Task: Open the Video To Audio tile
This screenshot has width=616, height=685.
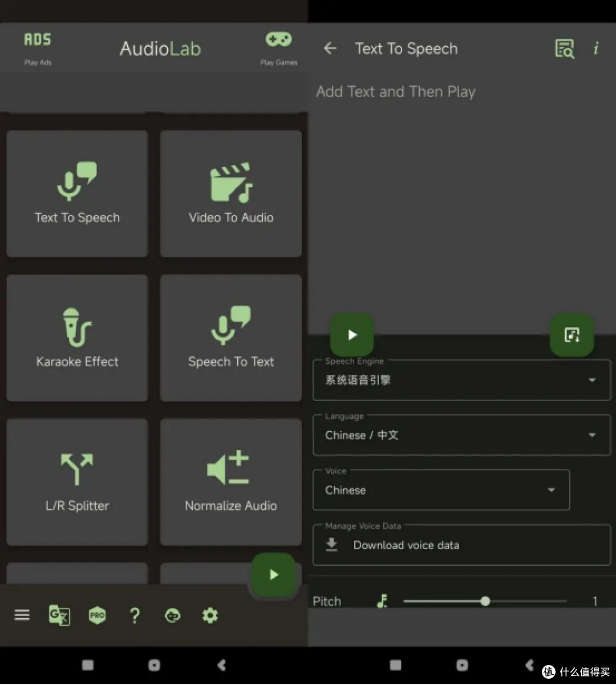Action: 231,194
